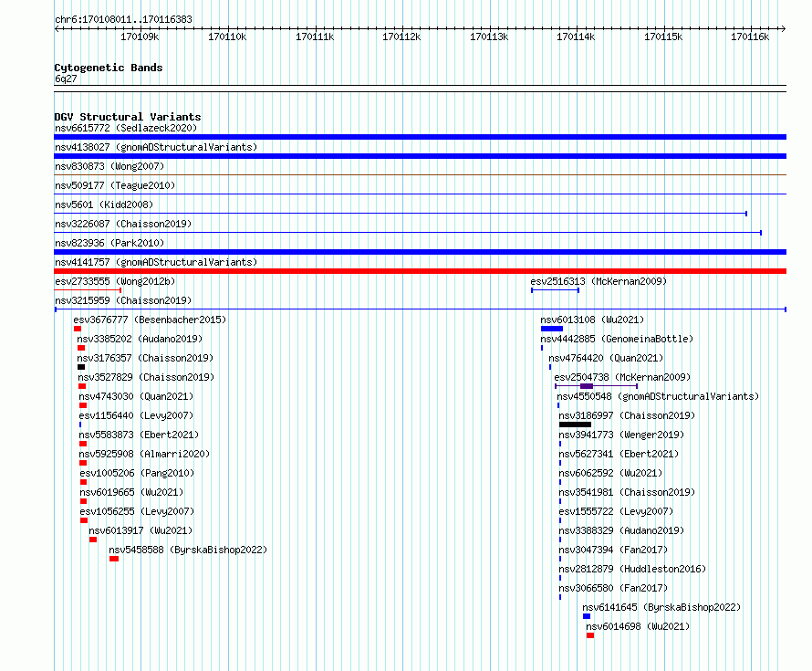This screenshot has width=812, height=671.
Task: Open nsv5583873 (Ebert2021) label
Action: pyautogui.click(x=139, y=435)
